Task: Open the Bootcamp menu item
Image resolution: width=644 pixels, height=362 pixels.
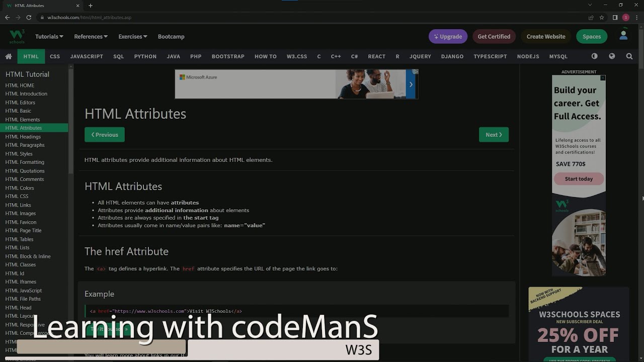Action: click(x=171, y=36)
